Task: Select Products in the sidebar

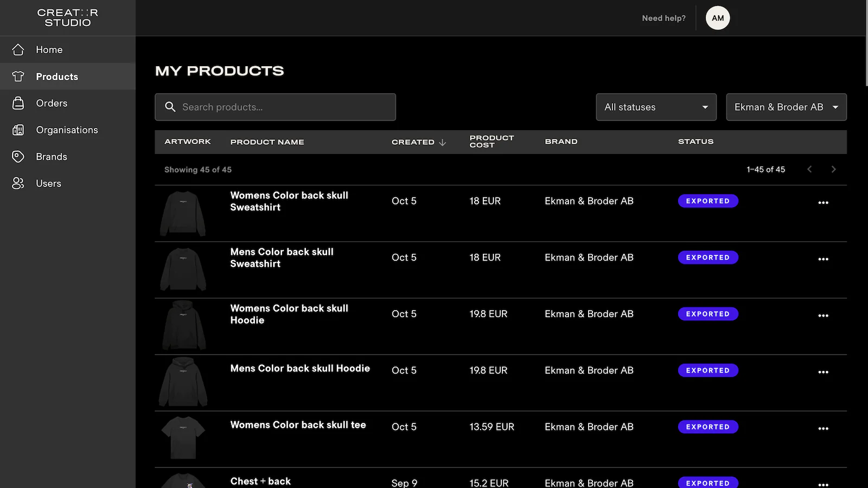Action: click(x=68, y=76)
